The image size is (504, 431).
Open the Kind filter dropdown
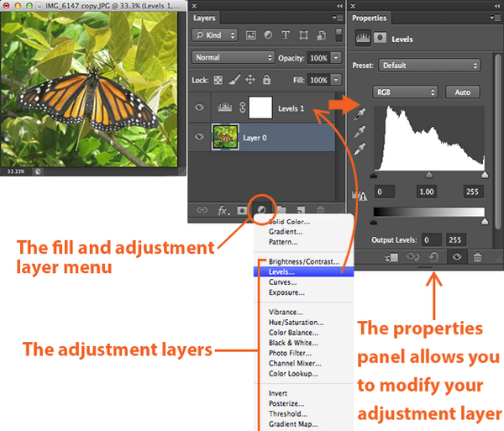click(x=215, y=35)
